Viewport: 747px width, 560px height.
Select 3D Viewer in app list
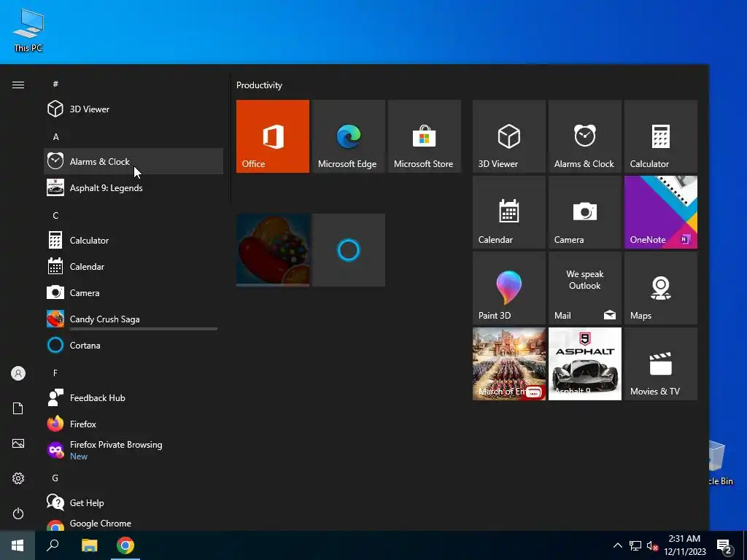click(133, 109)
